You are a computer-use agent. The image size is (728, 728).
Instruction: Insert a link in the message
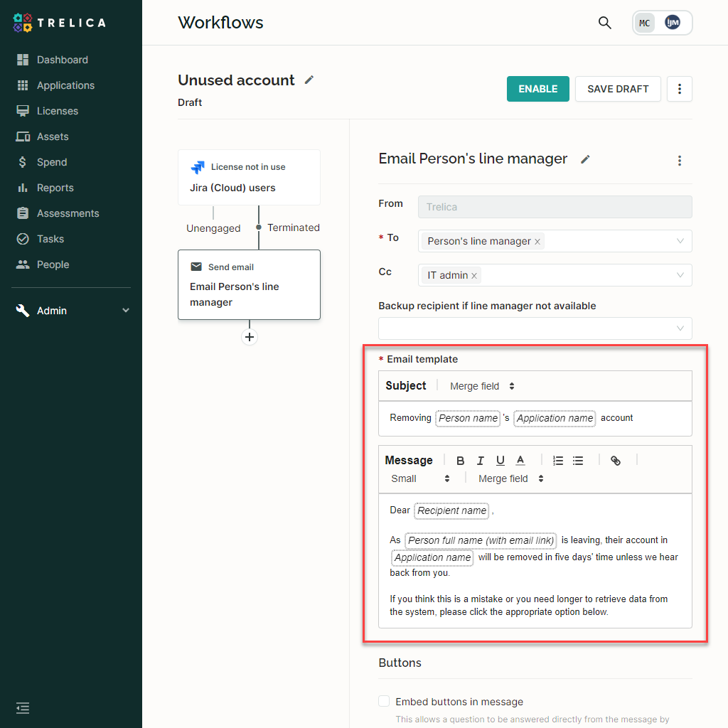pos(616,461)
